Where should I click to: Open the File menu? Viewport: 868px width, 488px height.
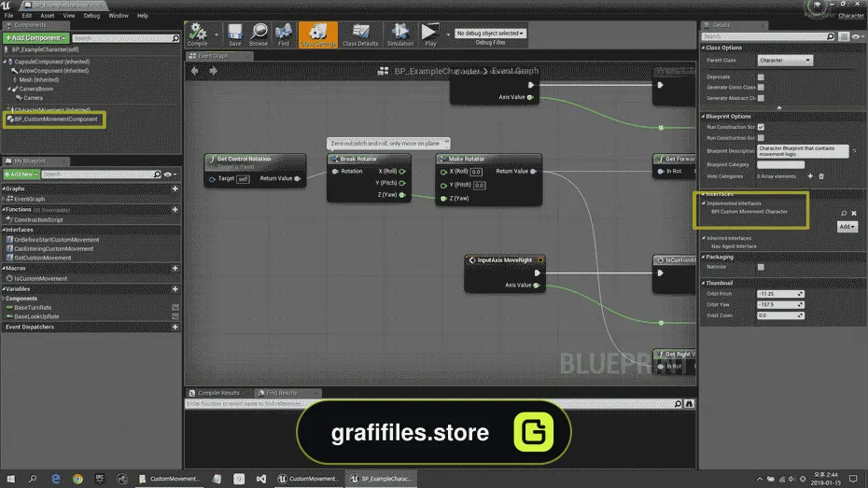click(8, 16)
